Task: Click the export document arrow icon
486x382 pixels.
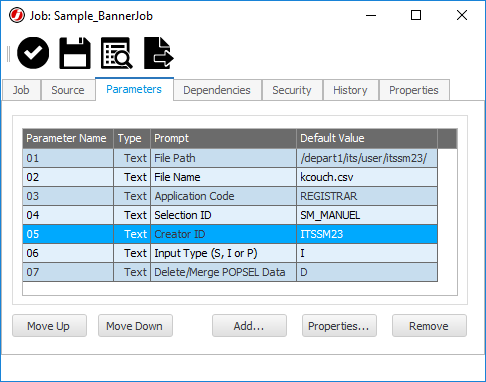Action: [x=159, y=53]
